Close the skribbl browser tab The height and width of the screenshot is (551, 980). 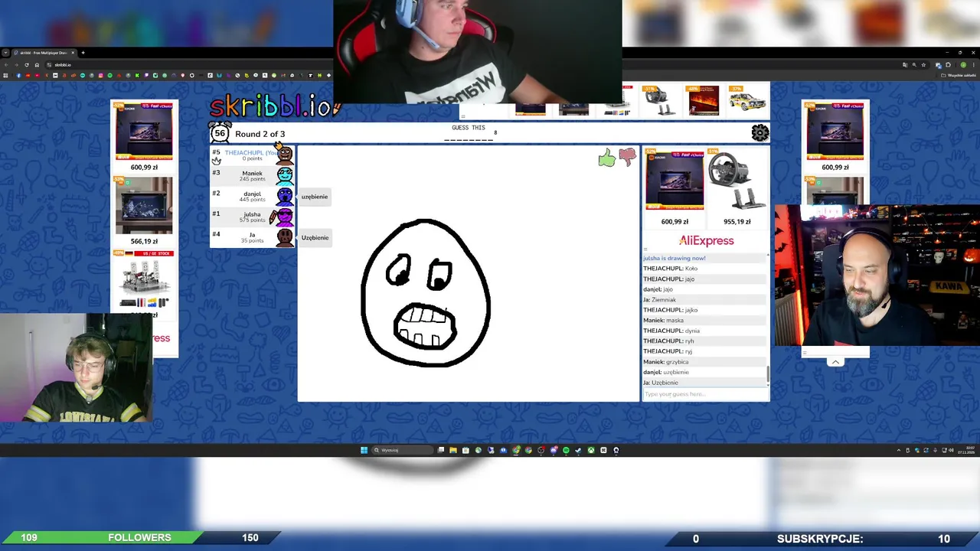[73, 53]
